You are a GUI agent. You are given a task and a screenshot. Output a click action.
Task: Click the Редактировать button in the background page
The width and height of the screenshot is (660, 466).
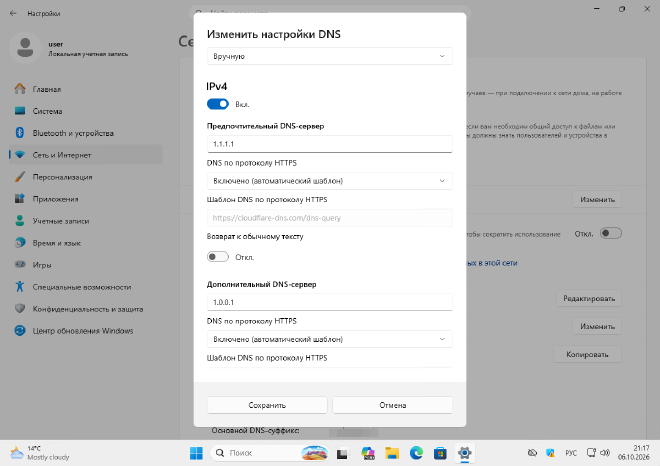click(589, 298)
